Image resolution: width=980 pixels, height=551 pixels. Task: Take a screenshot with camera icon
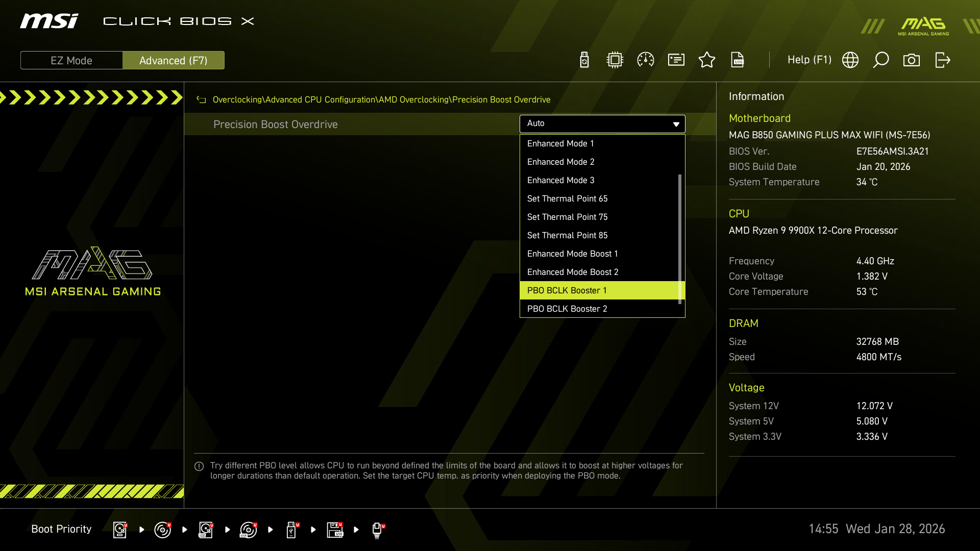coord(912,60)
